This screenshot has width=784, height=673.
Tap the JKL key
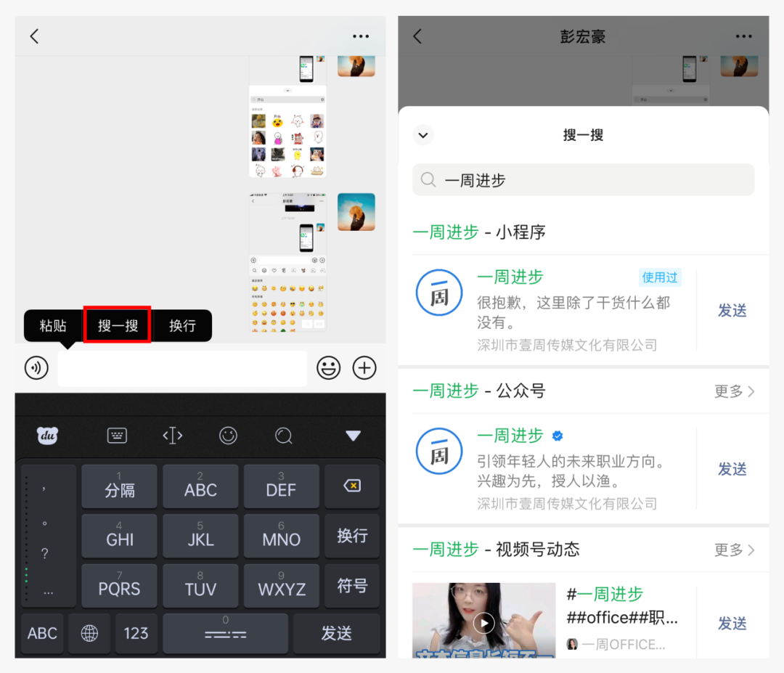(x=200, y=536)
